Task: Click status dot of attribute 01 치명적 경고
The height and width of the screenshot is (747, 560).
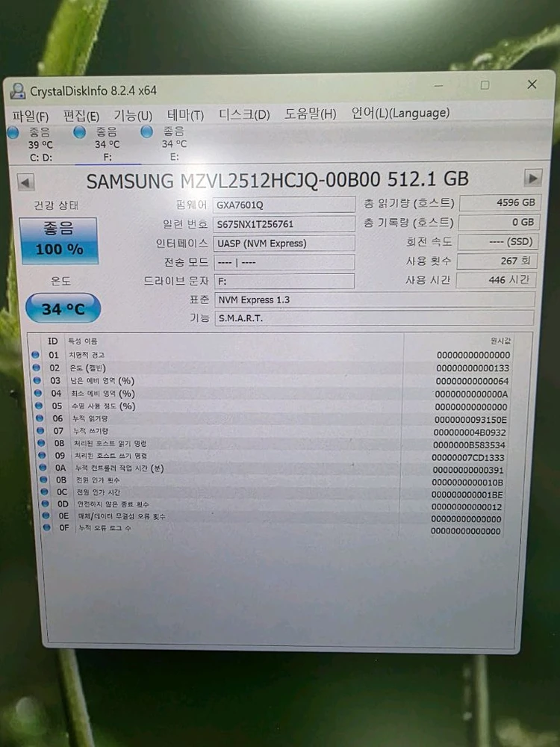Action: (35, 355)
